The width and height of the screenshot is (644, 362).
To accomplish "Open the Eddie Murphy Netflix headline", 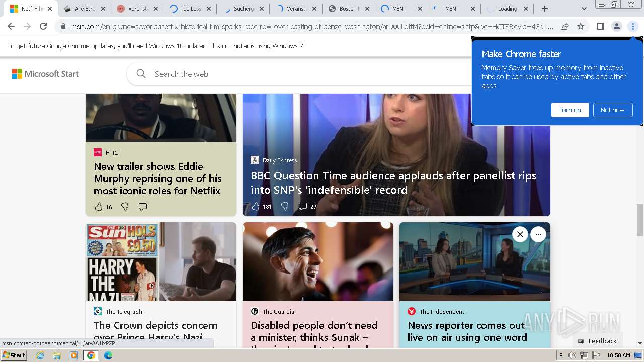I will click(157, 178).
